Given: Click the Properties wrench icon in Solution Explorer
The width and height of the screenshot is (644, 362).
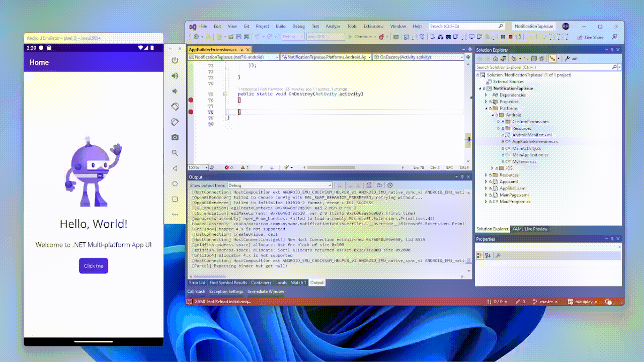Looking at the screenshot, I should coord(567,59).
